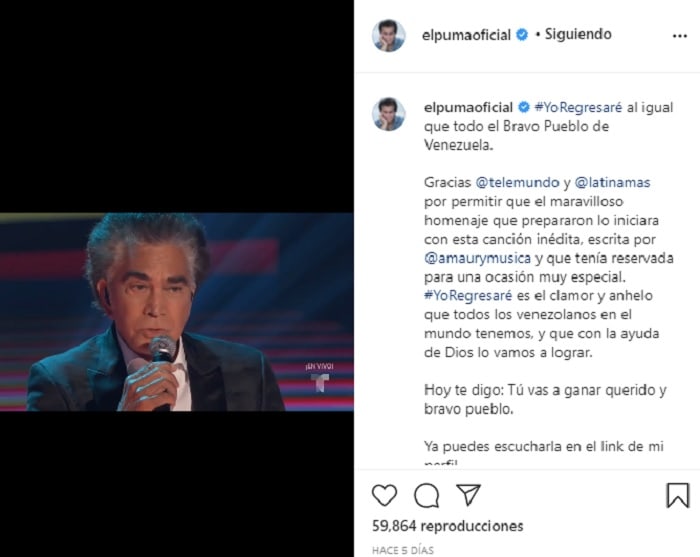Screen dimensions: 700x557
Task: Like the post with heart icon
Action: point(384,495)
